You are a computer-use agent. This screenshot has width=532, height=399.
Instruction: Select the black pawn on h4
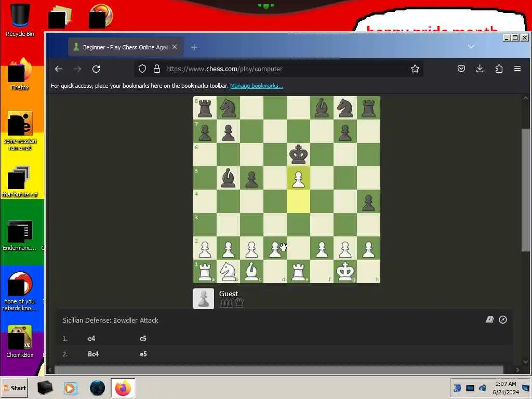click(x=368, y=202)
